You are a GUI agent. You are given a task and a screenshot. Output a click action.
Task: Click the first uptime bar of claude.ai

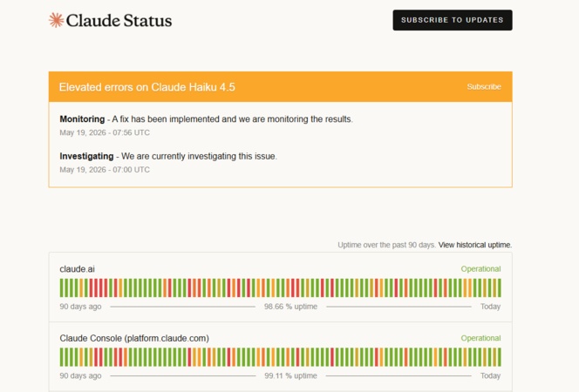(62, 288)
